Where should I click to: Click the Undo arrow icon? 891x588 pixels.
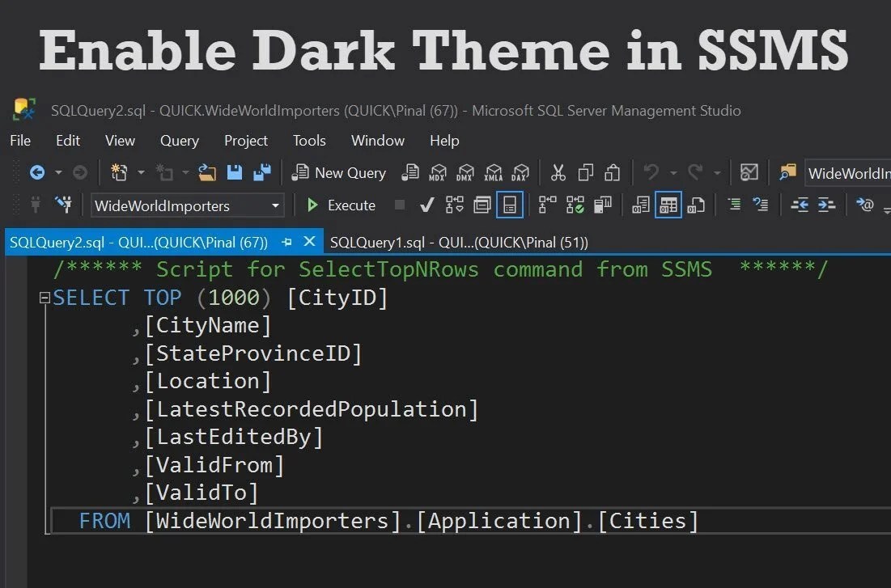(651, 172)
